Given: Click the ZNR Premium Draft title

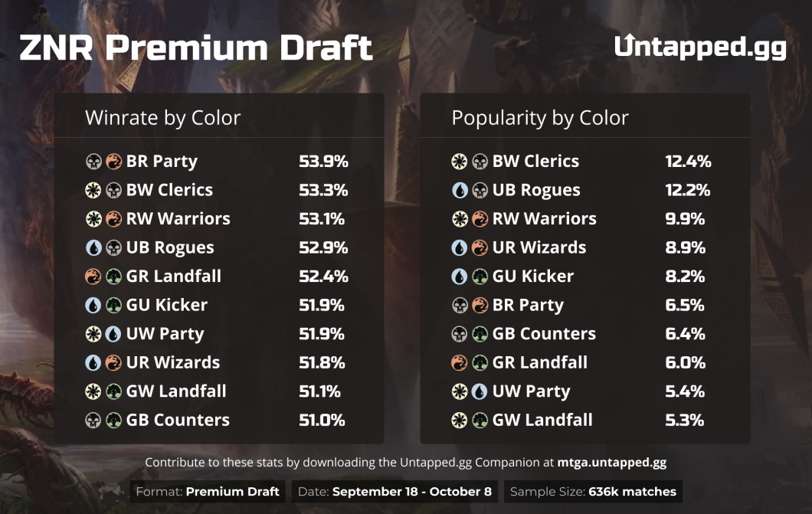Looking at the screenshot, I should [196, 47].
